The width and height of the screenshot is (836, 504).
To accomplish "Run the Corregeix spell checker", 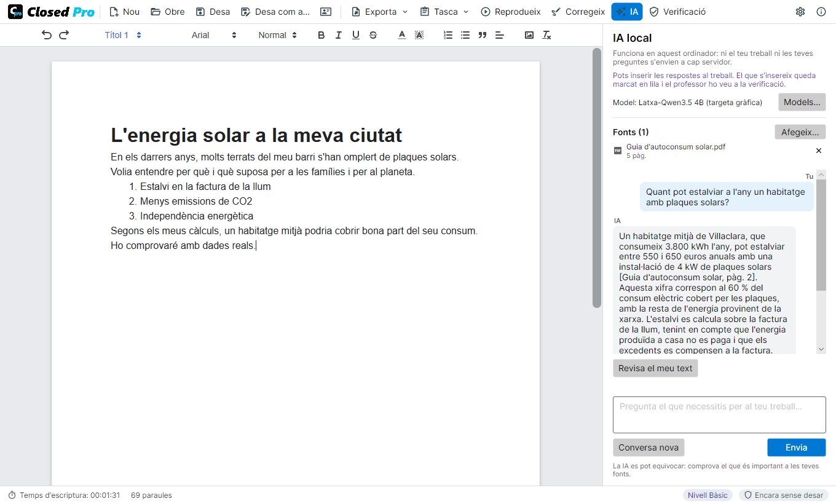I will click(578, 12).
